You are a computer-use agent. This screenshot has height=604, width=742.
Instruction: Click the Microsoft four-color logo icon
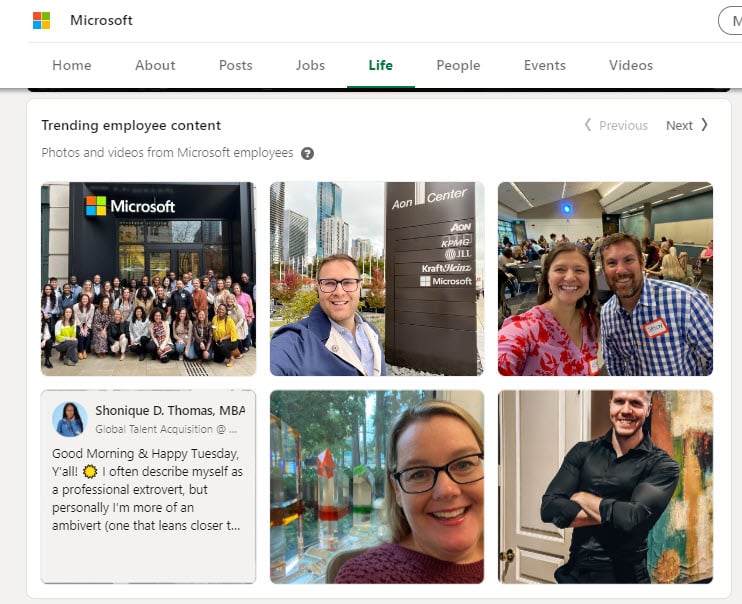(x=42, y=20)
